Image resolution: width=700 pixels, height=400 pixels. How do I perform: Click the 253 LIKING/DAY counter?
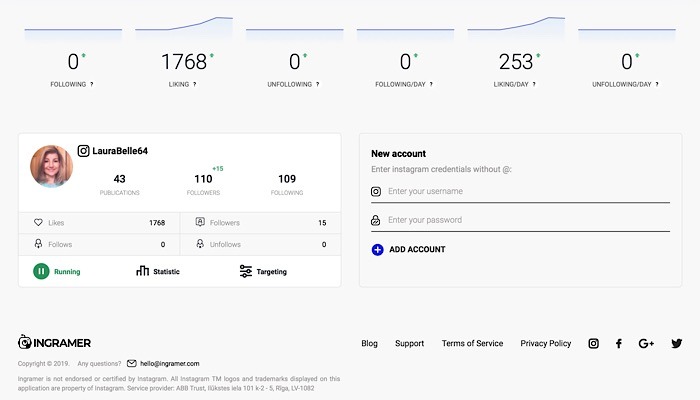click(516, 62)
